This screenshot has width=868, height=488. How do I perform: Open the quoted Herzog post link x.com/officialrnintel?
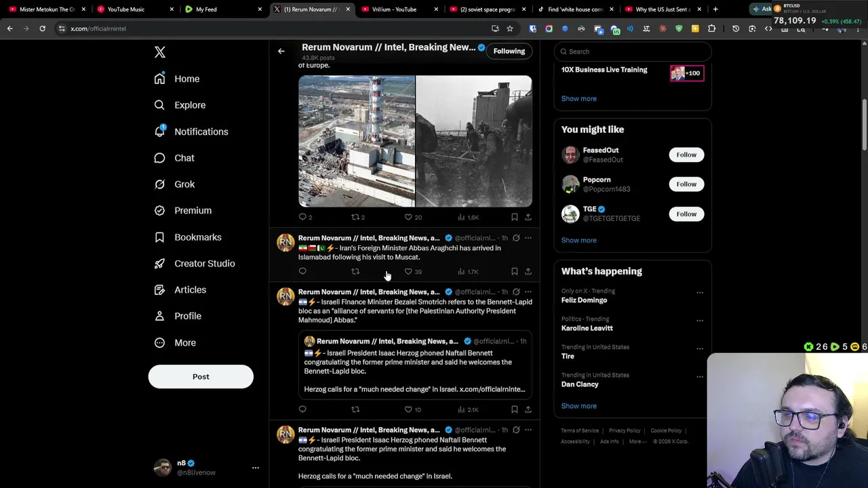click(492, 390)
